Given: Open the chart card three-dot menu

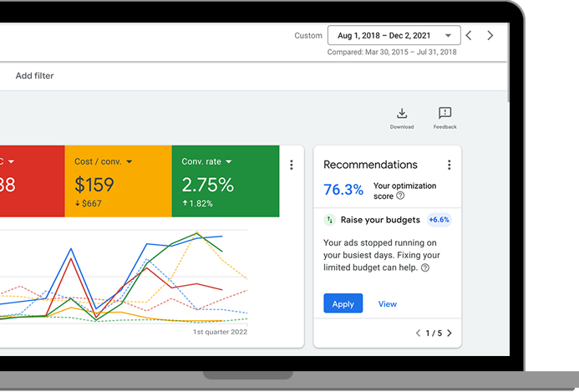Looking at the screenshot, I should click(x=291, y=165).
